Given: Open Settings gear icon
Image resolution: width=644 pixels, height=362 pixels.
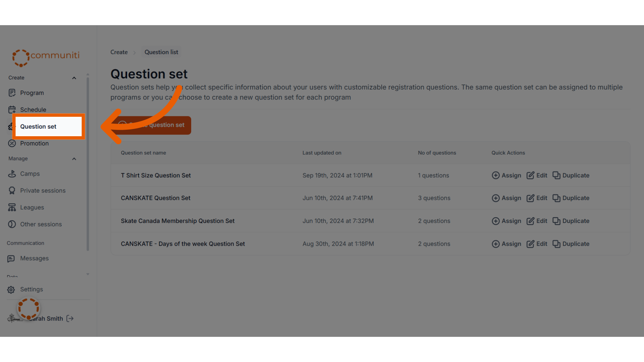Looking at the screenshot, I should (x=11, y=290).
